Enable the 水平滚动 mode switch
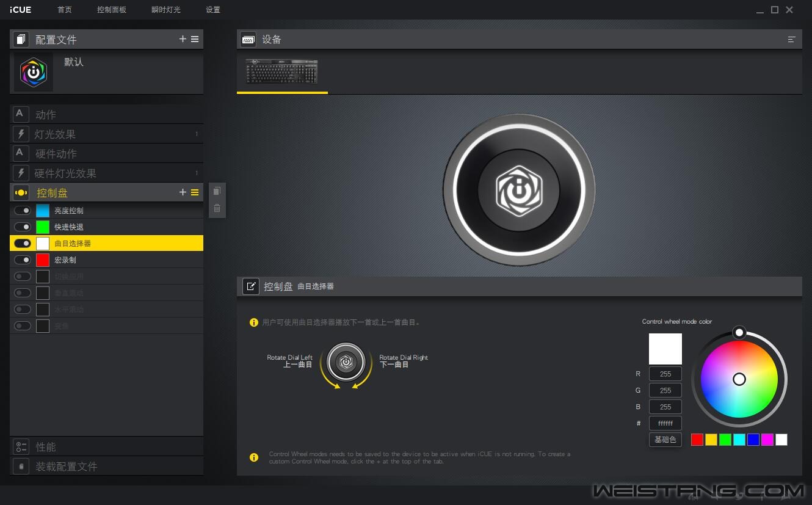The image size is (812, 505). click(x=23, y=309)
